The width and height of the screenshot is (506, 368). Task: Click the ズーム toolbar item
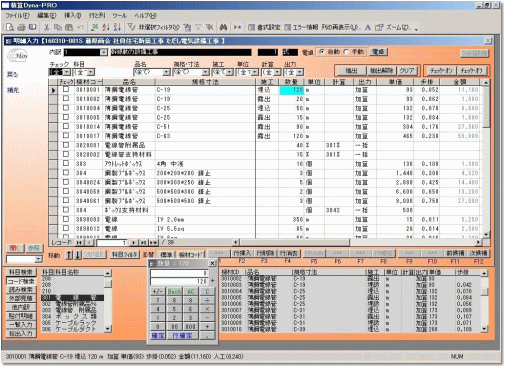pos(393,27)
